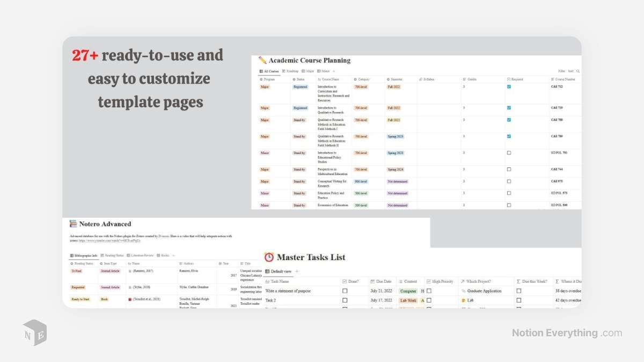Uncheck Required for course C&I 712
Viewport: 644px width, 362px height.
[509, 86]
